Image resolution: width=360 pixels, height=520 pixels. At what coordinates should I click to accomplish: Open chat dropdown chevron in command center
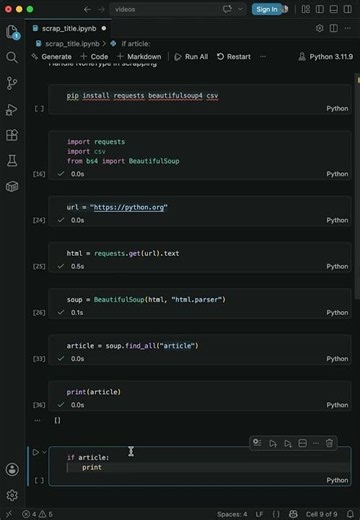coord(240,9)
